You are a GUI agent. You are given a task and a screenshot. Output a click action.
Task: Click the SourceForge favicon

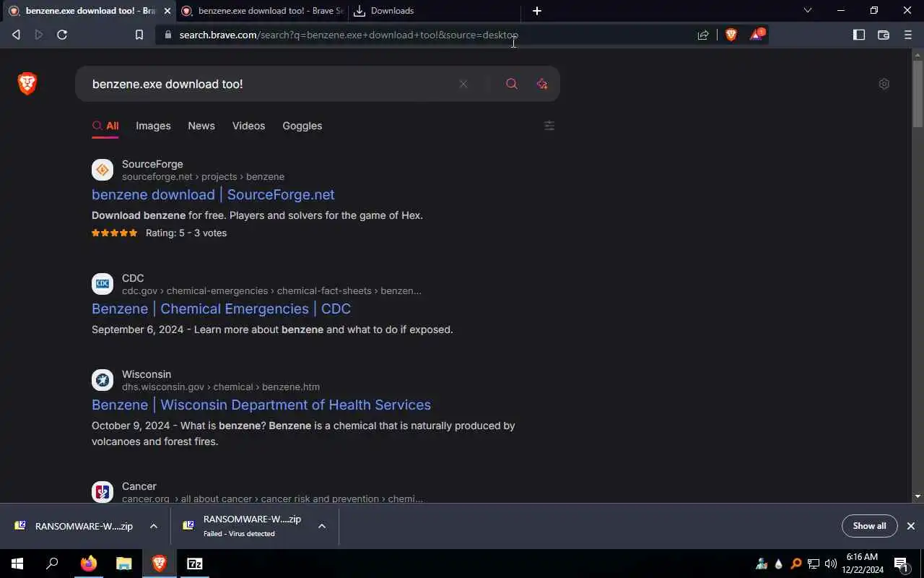pyautogui.click(x=103, y=170)
